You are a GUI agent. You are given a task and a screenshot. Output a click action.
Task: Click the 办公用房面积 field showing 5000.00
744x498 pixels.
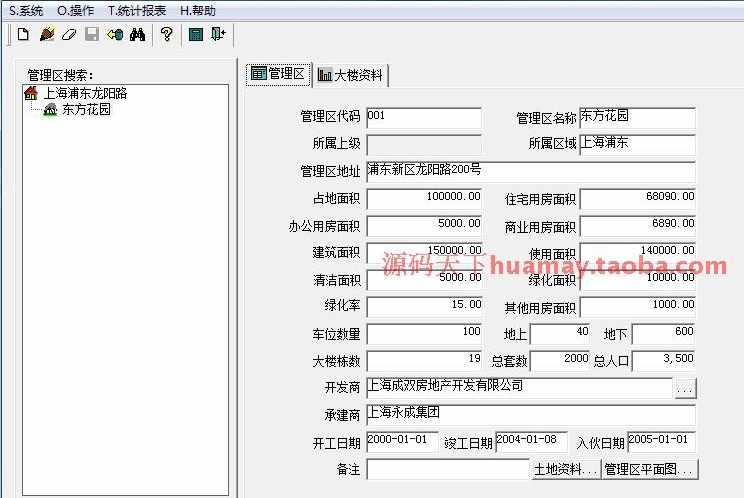click(424, 226)
